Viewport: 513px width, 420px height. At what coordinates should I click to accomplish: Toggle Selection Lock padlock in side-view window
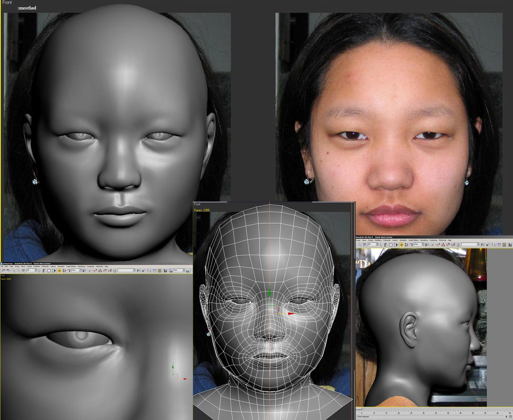point(506,417)
